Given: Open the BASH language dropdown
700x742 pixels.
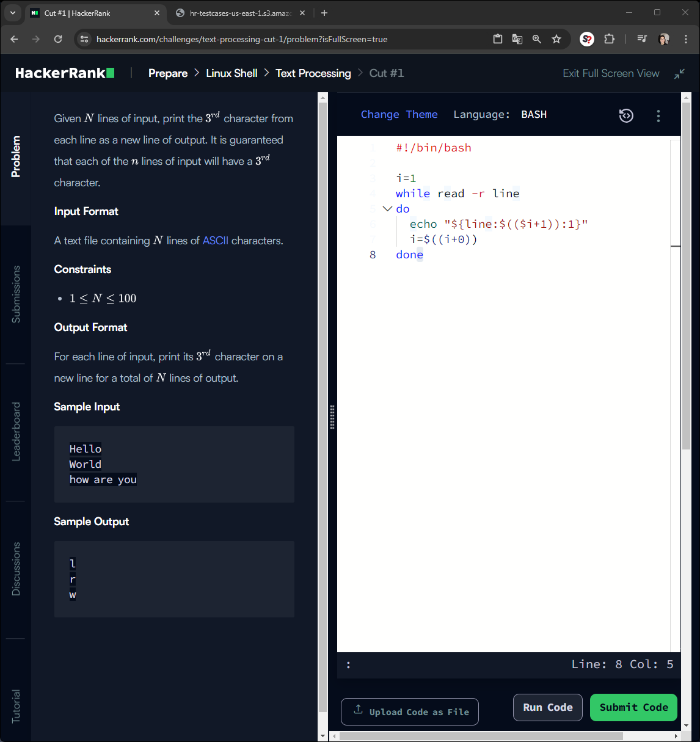Looking at the screenshot, I should pyautogui.click(x=534, y=114).
